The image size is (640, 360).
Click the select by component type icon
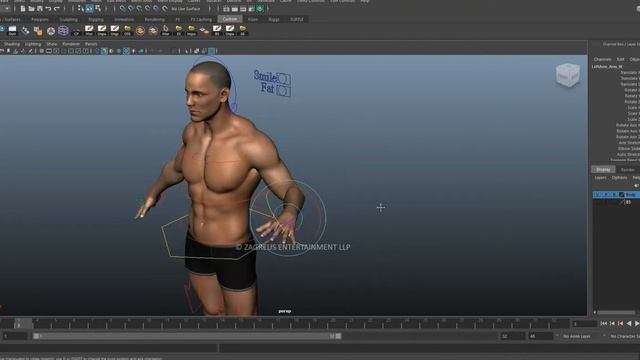pos(98,9)
